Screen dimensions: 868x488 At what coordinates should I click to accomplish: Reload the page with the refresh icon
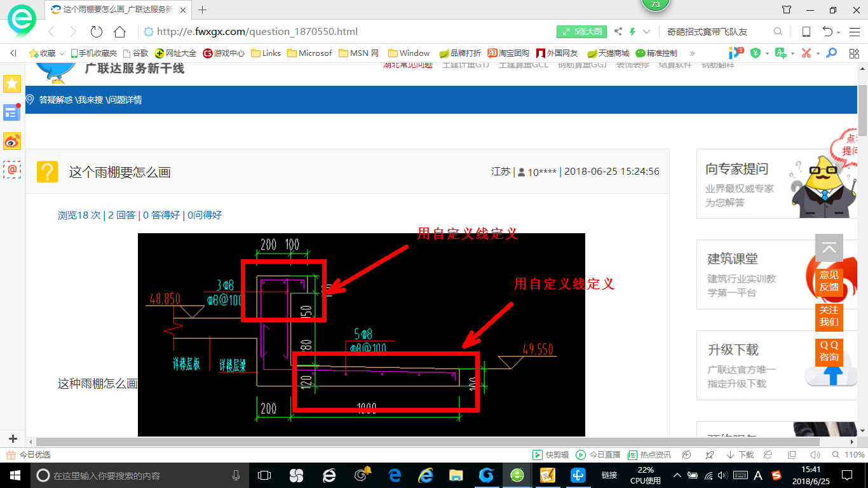[97, 32]
